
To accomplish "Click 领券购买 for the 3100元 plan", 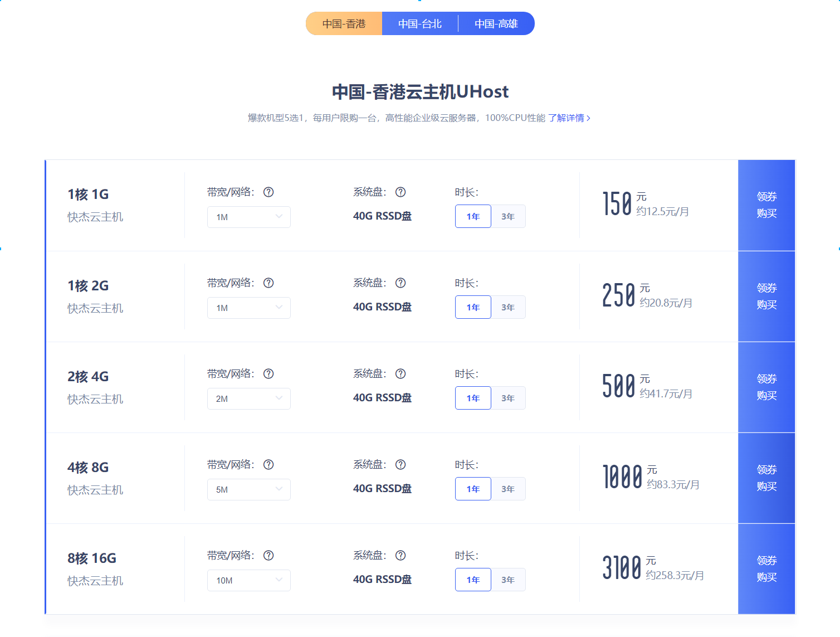I will click(766, 569).
